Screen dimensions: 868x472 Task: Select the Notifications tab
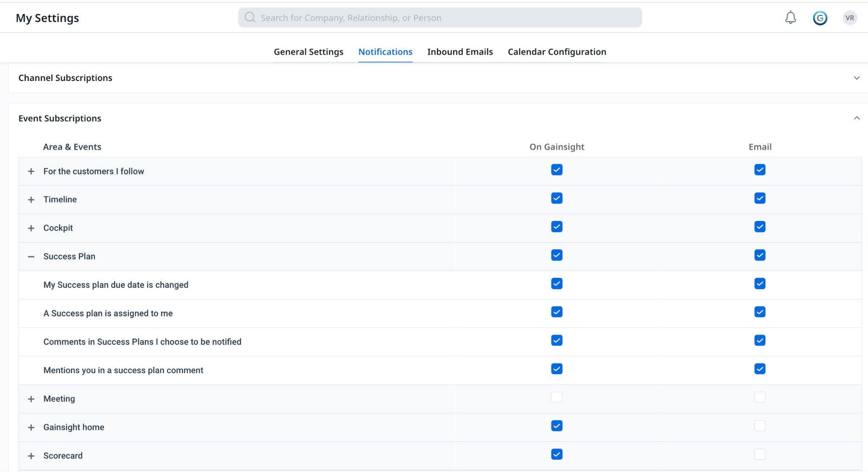385,52
